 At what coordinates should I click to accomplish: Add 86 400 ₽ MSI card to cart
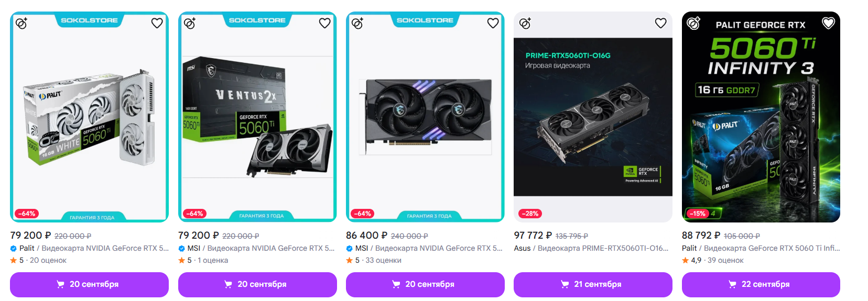[x=425, y=284]
